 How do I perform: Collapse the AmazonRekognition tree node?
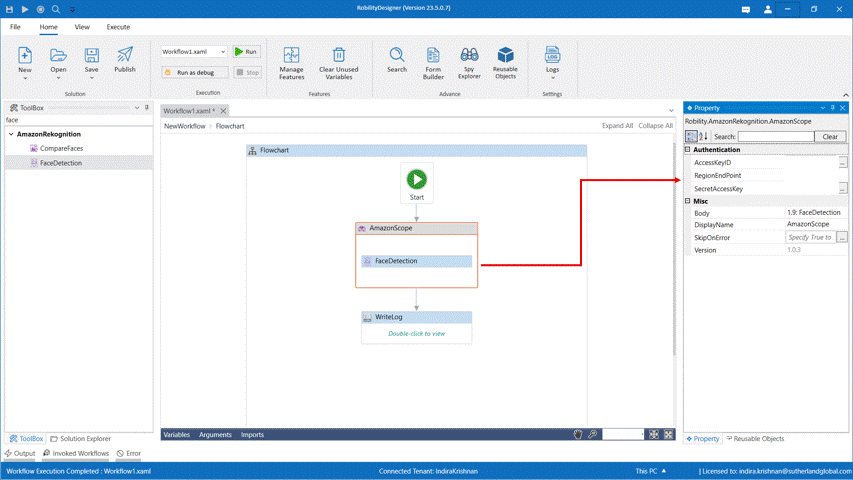coord(12,134)
